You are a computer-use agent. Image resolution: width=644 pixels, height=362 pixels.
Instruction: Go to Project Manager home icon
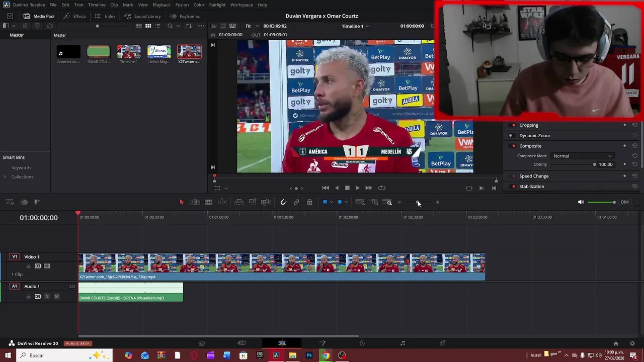tap(616, 343)
